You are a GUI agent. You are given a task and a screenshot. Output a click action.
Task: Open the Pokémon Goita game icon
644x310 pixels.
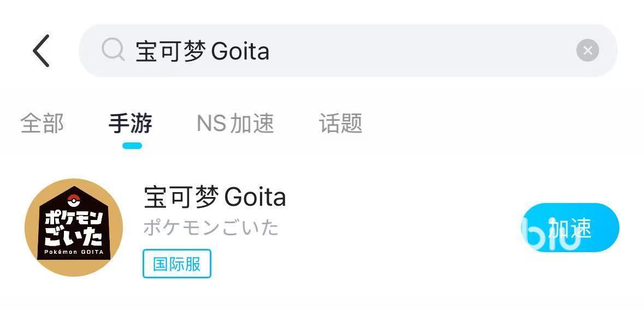74,227
